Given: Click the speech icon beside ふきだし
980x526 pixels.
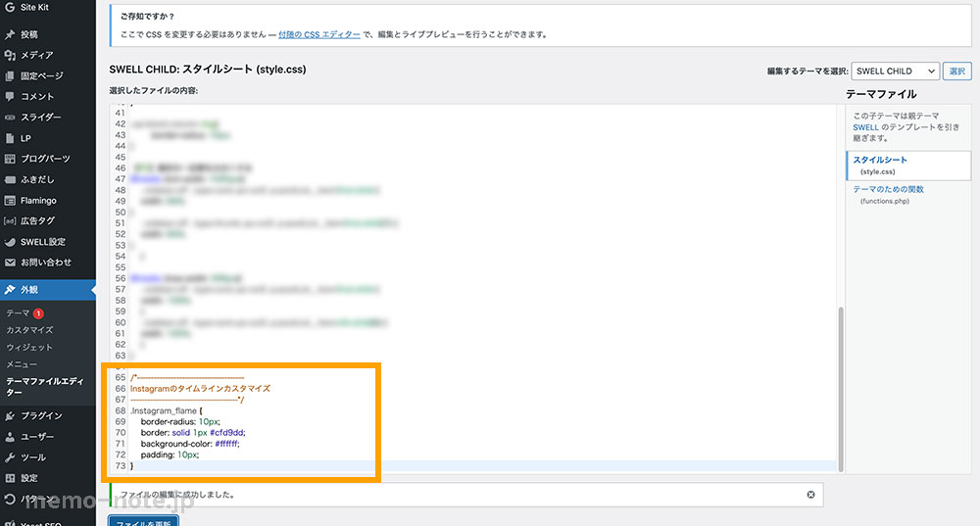Looking at the screenshot, I should [10, 179].
